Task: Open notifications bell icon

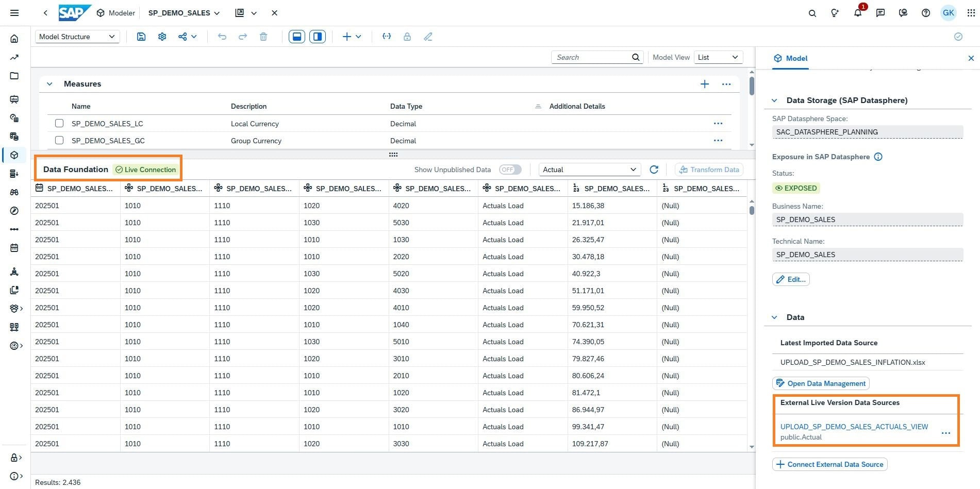Action: [857, 13]
